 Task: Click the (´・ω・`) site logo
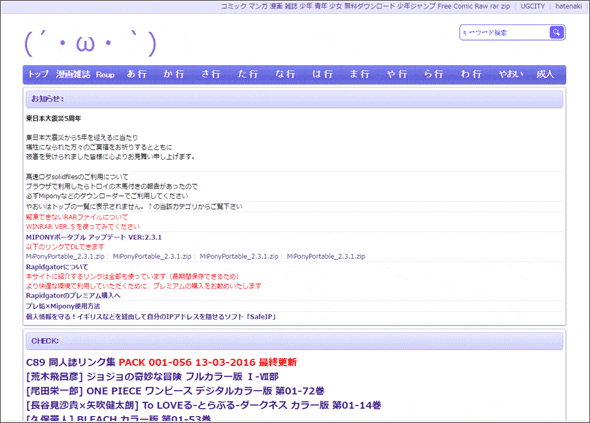click(90, 43)
